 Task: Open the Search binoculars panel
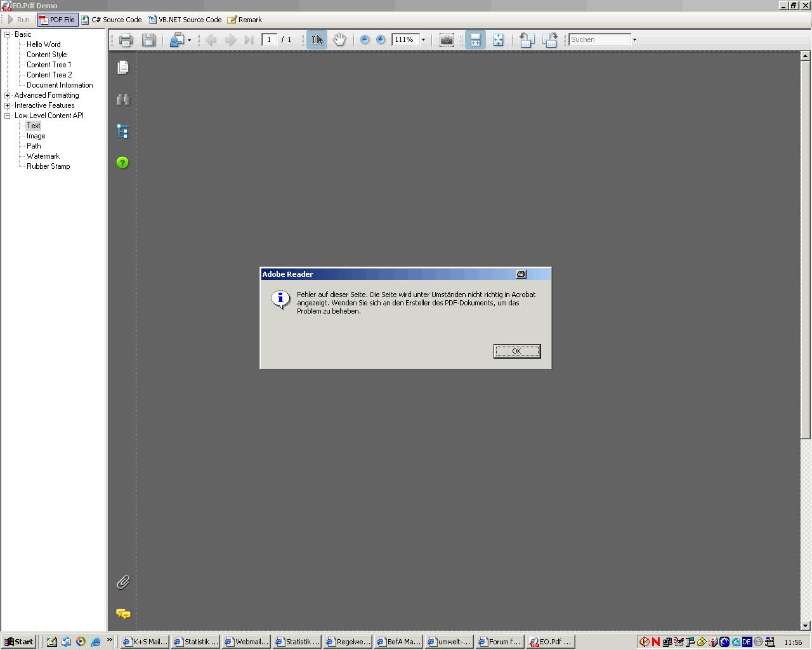[x=123, y=100]
